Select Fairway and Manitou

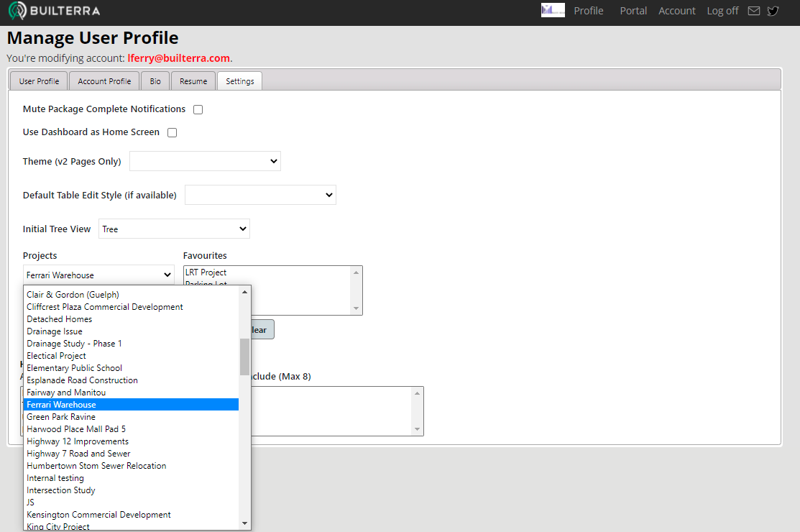pyautogui.click(x=131, y=393)
